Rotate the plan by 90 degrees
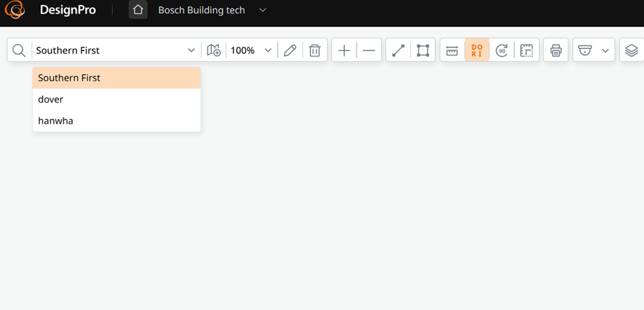644x310 pixels. [501, 51]
